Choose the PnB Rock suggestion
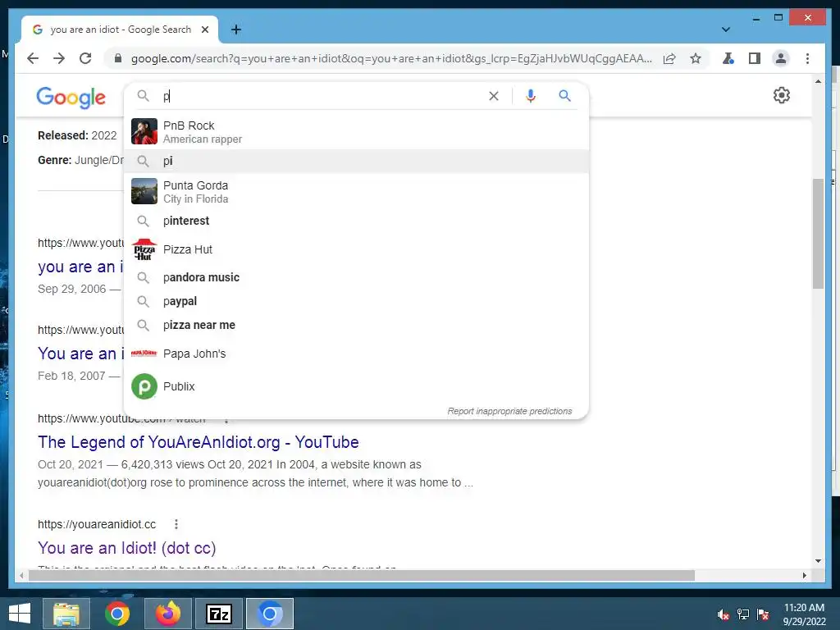The height and width of the screenshot is (630, 840). pos(356,132)
